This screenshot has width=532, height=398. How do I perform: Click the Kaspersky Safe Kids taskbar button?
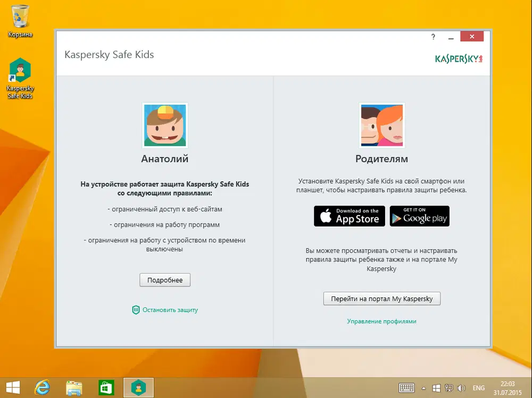tap(138, 387)
